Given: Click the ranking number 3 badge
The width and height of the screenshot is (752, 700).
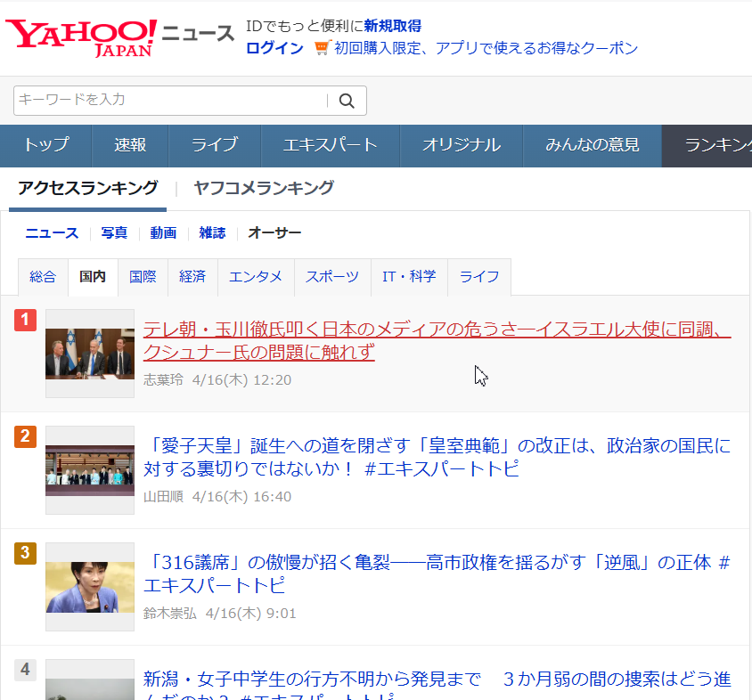Looking at the screenshot, I should point(24,553).
